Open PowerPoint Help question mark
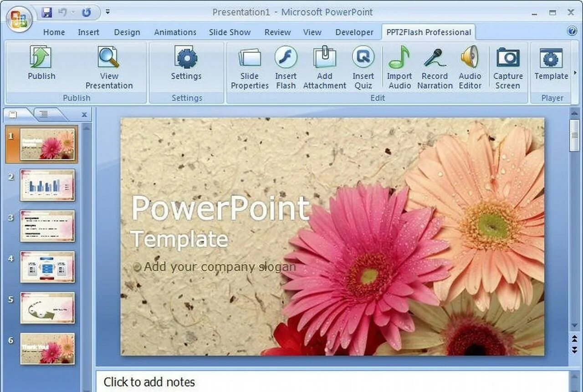This screenshot has width=583, height=392. point(573,31)
